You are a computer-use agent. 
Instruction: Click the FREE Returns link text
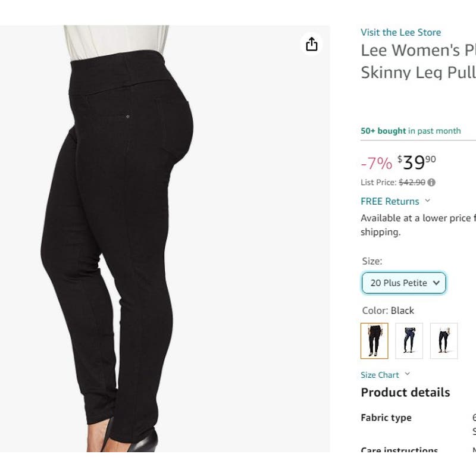point(390,201)
